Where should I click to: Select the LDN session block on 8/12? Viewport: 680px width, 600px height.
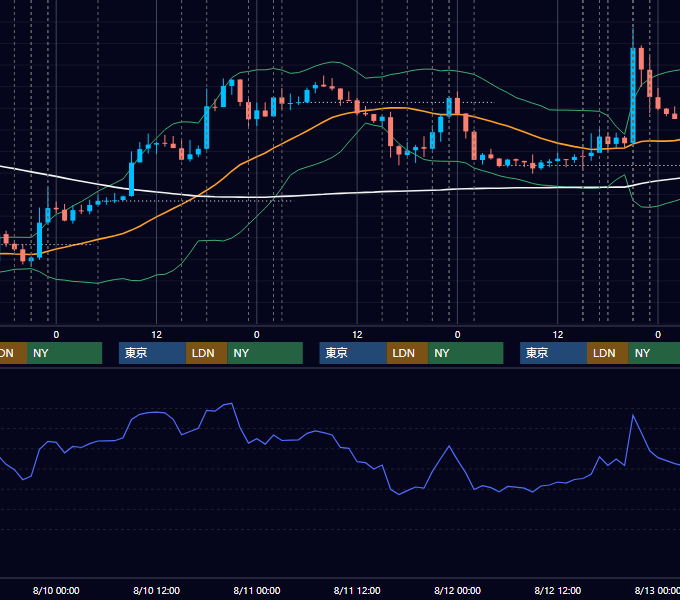pyautogui.click(x=608, y=353)
